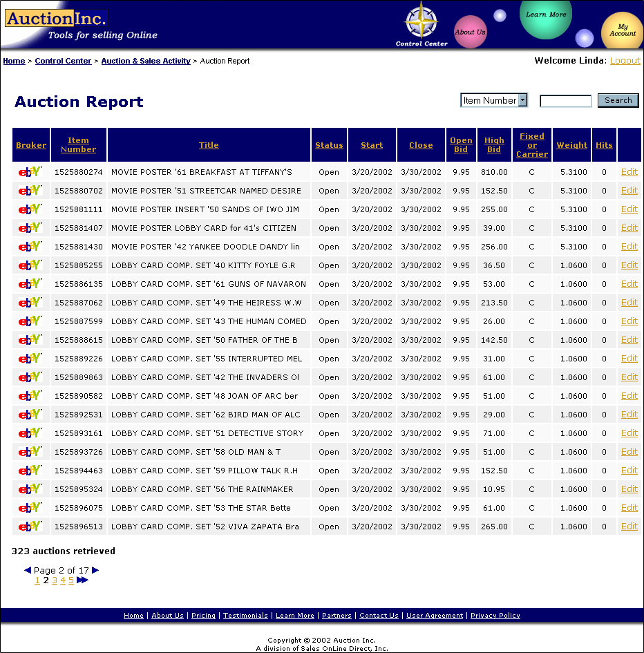644x653 pixels.
Task: Click the Search button
Action: pos(618,100)
